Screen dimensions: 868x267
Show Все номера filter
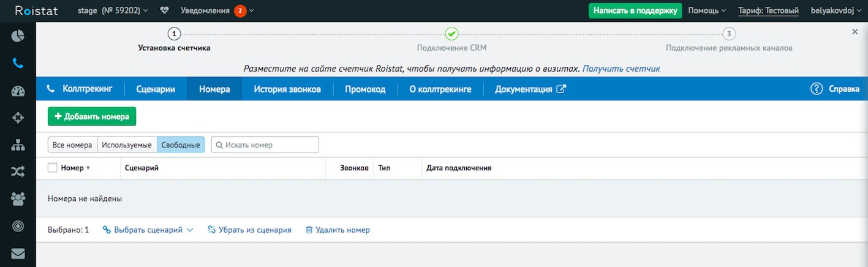[x=72, y=145]
